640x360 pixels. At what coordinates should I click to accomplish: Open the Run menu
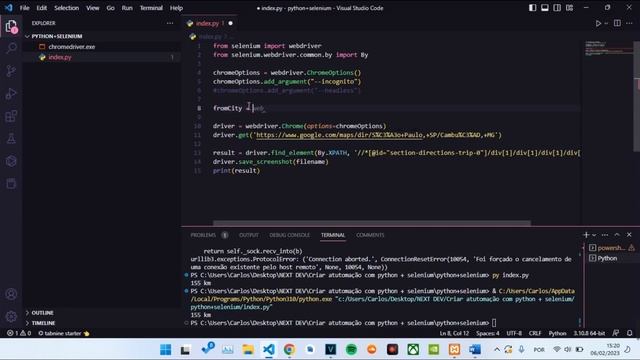pos(127,8)
